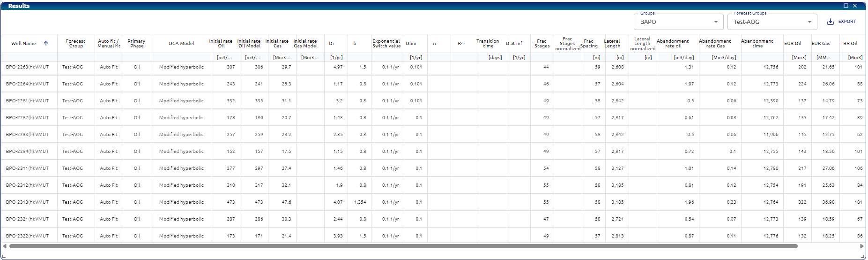The height and width of the screenshot is (260, 868).
Task: Select well row BPO-2313(h):VMUT
Action: 27,202
